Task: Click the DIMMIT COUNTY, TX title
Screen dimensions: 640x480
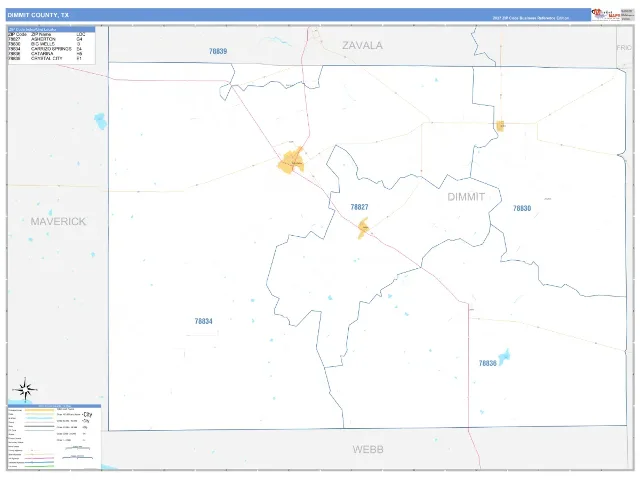Action: click(x=38, y=15)
